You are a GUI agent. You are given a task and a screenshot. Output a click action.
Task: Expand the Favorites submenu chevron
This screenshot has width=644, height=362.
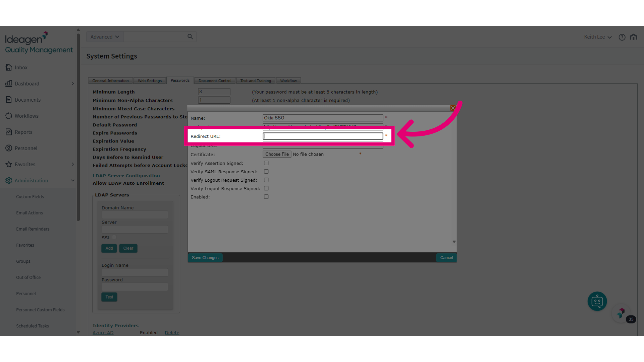pos(73,164)
